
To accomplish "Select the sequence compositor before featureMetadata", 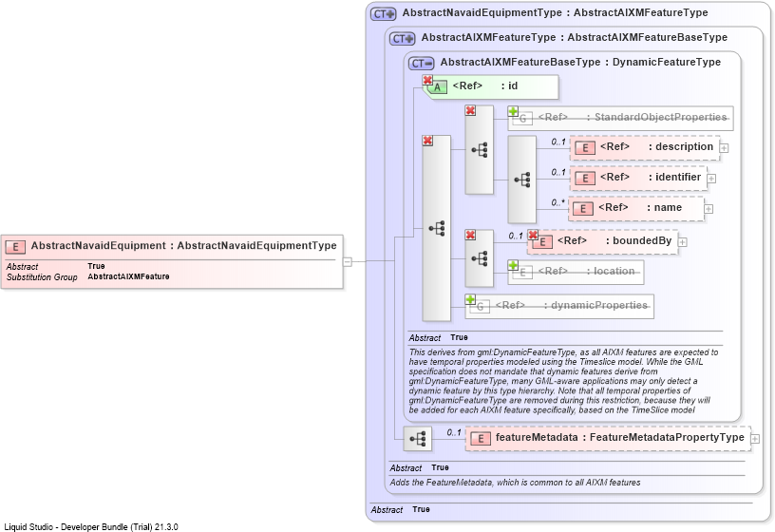I will 418,439.
